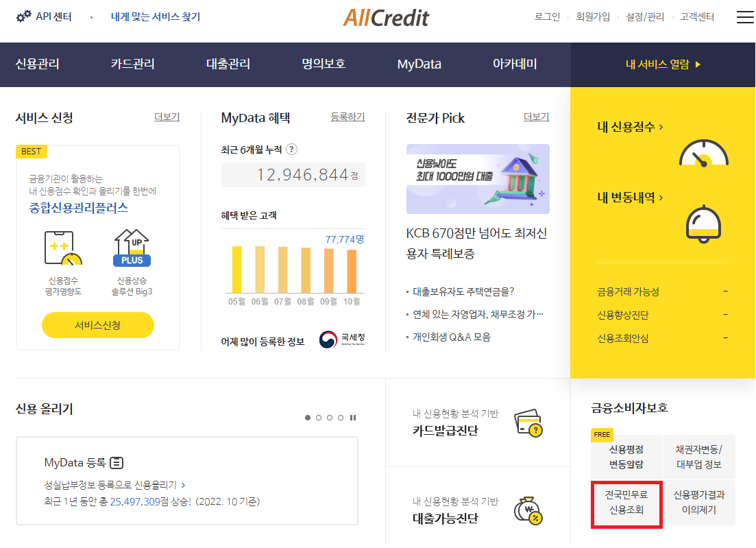Viewport: 756px width, 548px height.
Task: Select the second carousel dot indicator
Action: (x=318, y=416)
